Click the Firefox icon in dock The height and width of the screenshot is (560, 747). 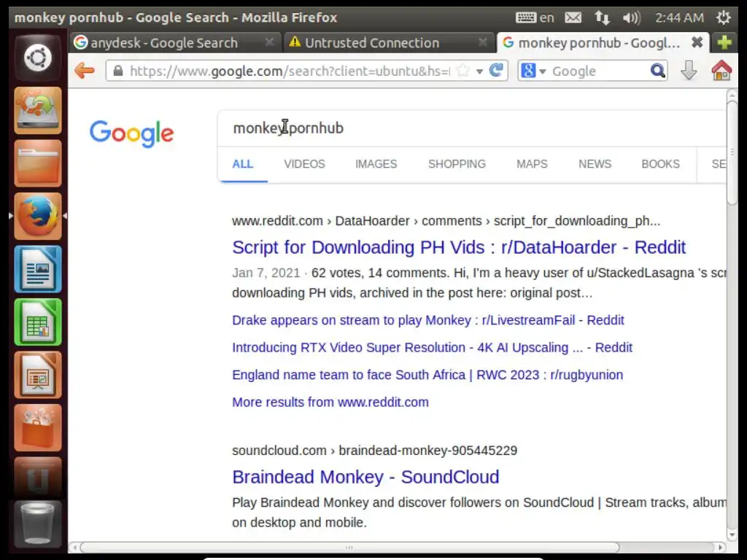pyautogui.click(x=38, y=216)
